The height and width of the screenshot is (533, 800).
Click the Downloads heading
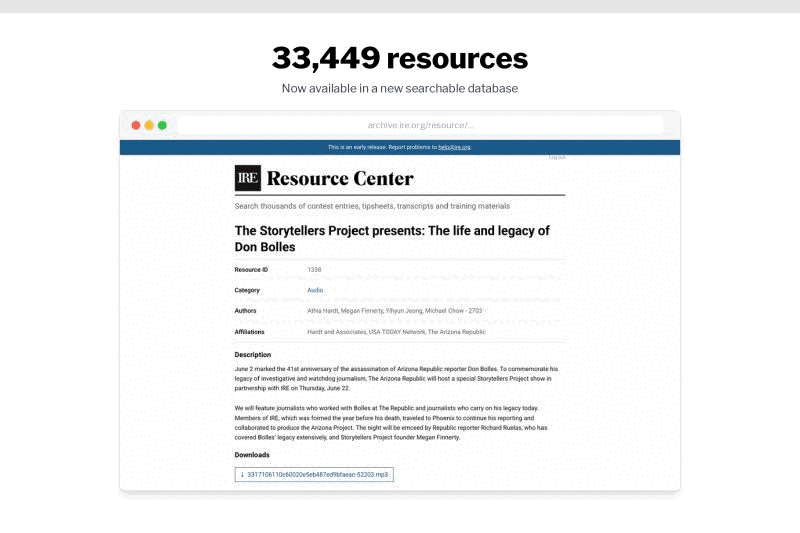pyautogui.click(x=252, y=455)
